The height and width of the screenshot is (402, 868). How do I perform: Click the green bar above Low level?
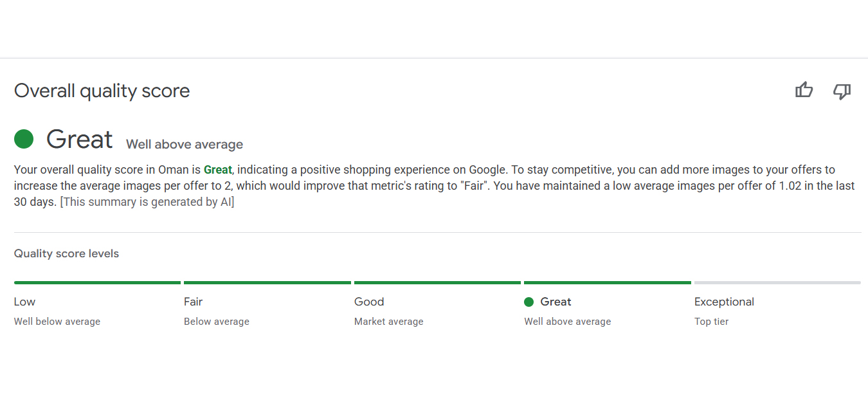[x=97, y=282]
